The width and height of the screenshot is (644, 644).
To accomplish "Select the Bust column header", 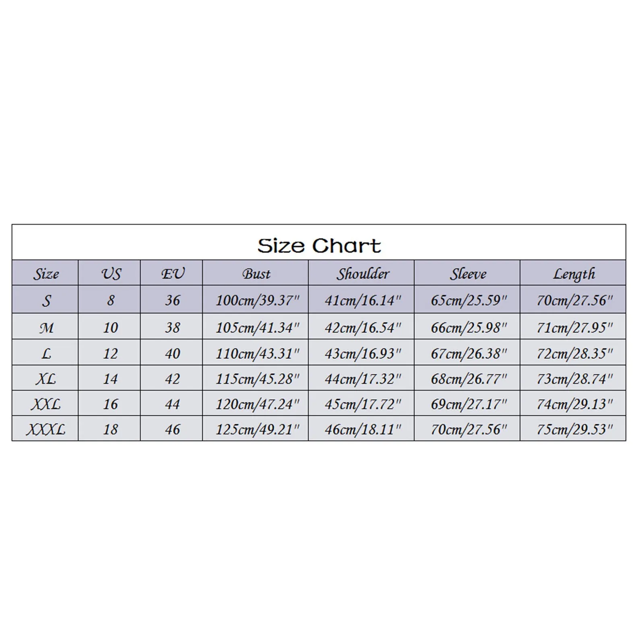I will click(256, 274).
